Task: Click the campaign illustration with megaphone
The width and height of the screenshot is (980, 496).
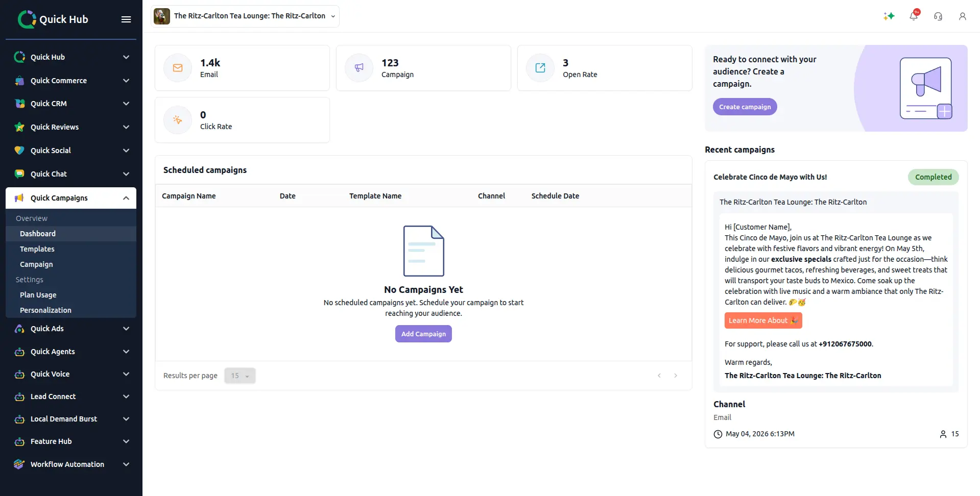Action: [x=926, y=88]
